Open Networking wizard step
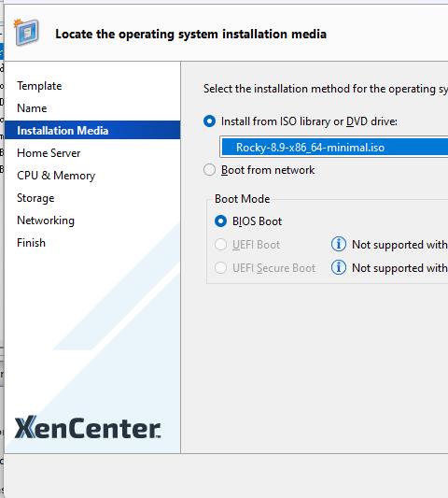 pos(46,221)
